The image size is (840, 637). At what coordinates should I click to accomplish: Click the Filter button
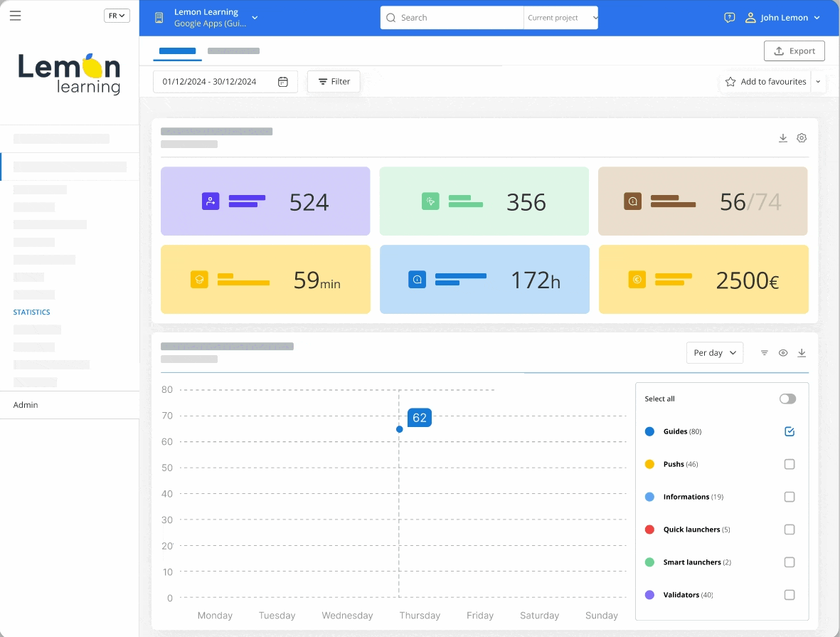point(333,82)
